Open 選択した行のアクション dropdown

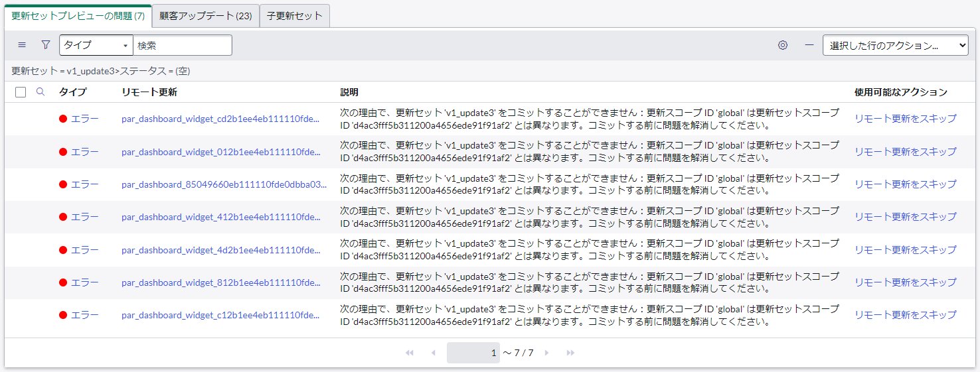click(x=896, y=45)
